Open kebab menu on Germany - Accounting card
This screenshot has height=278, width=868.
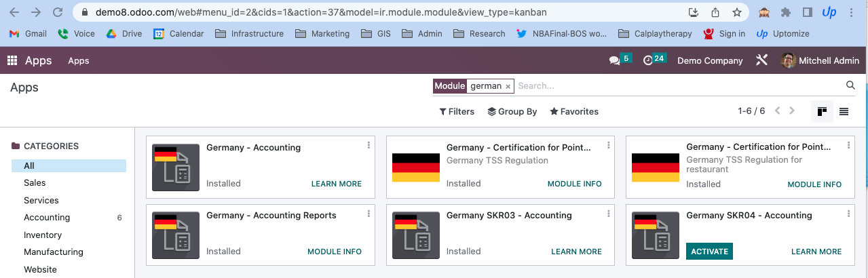(x=369, y=145)
